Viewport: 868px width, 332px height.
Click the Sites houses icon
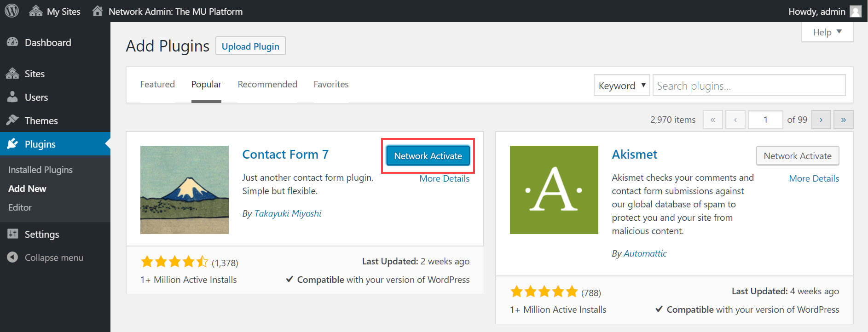point(12,74)
